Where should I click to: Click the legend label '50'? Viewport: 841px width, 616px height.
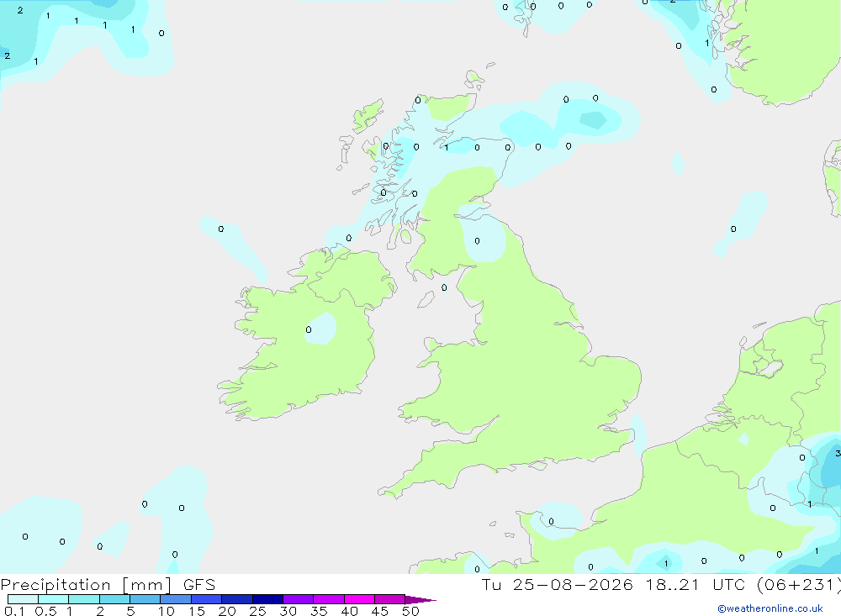[410, 611]
